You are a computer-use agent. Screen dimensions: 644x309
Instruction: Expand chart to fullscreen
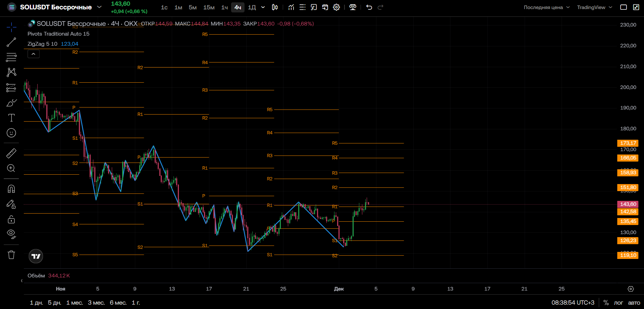(636, 7)
